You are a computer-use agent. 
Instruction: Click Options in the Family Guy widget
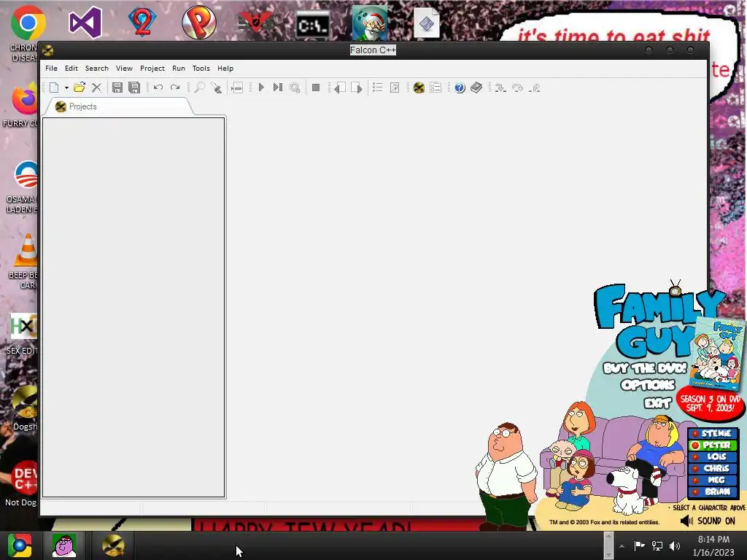[x=648, y=385]
